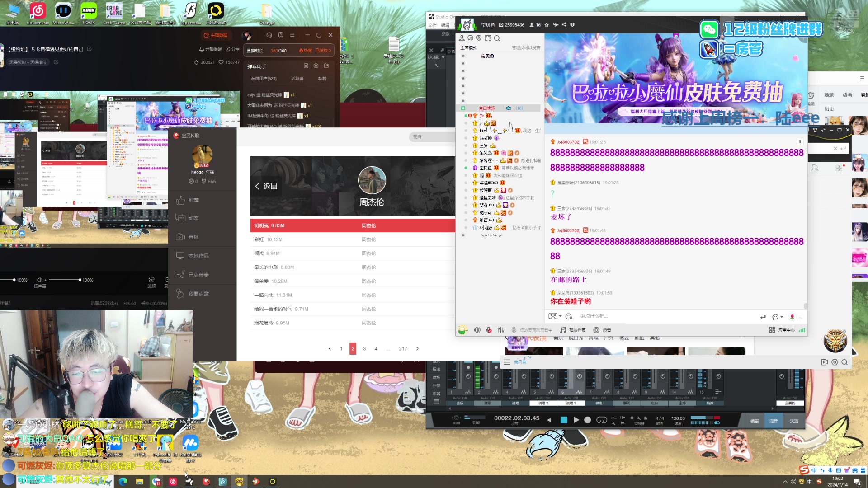Switch to 编辑 tab in DAW
This screenshot has height=488, width=868.
755,421
